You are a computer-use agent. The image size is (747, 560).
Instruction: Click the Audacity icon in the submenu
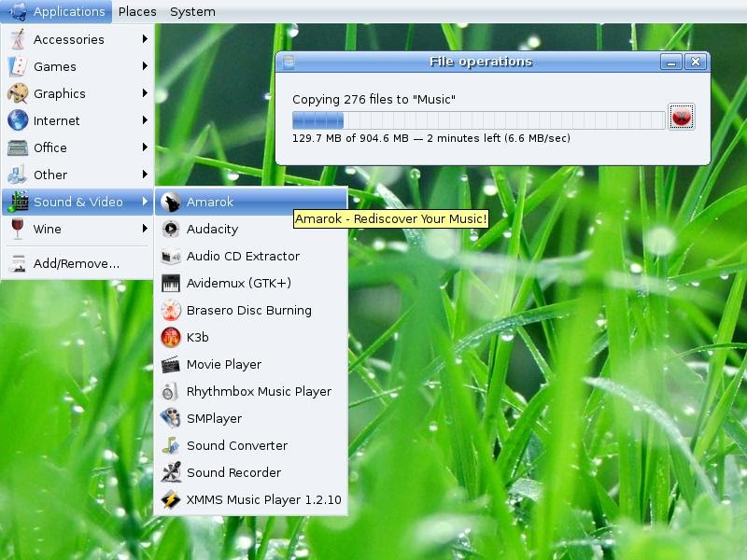coord(171,229)
